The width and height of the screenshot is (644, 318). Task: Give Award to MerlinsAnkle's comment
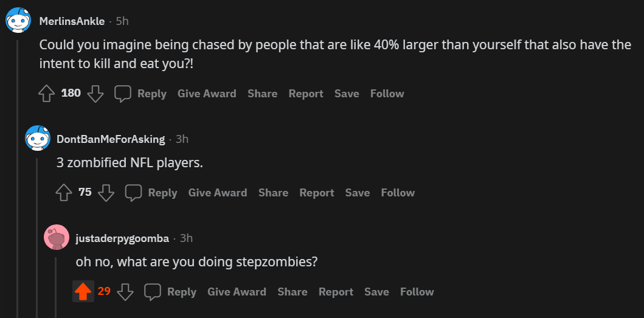pos(207,94)
